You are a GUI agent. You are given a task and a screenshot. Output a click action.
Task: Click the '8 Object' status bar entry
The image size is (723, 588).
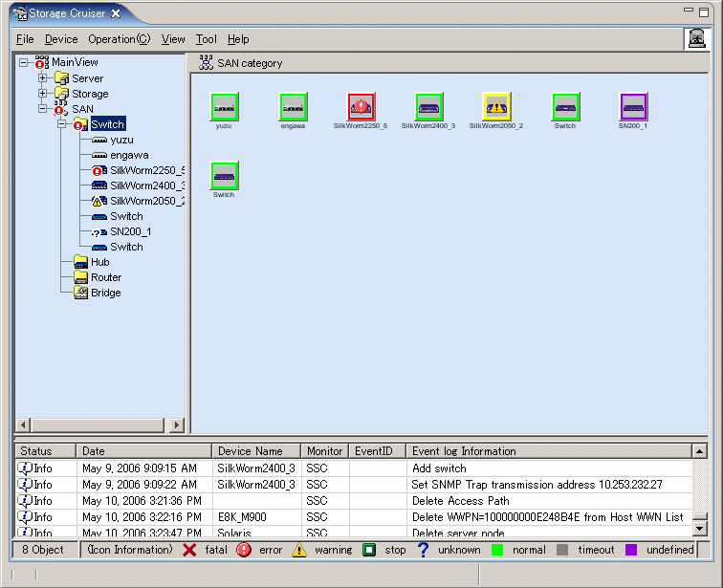coord(43,550)
